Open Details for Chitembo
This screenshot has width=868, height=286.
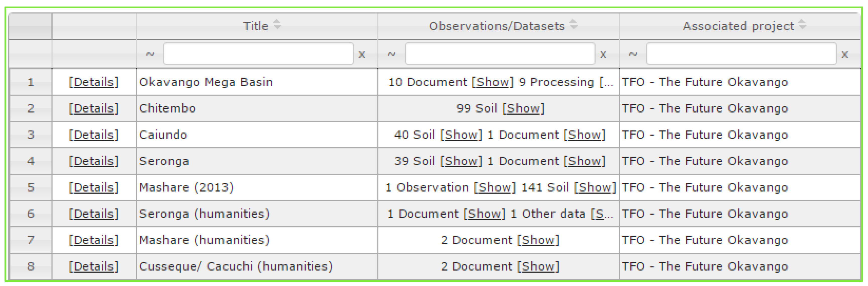point(94,108)
